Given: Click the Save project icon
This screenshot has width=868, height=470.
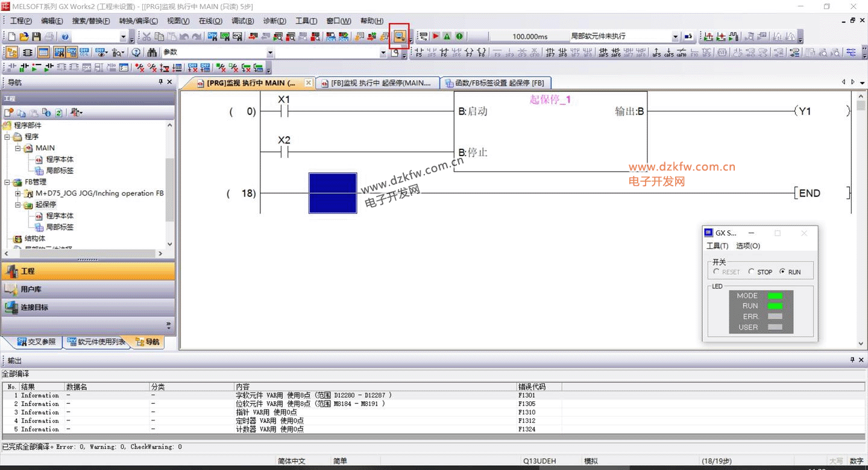Looking at the screenshot, I should [36, 37].
